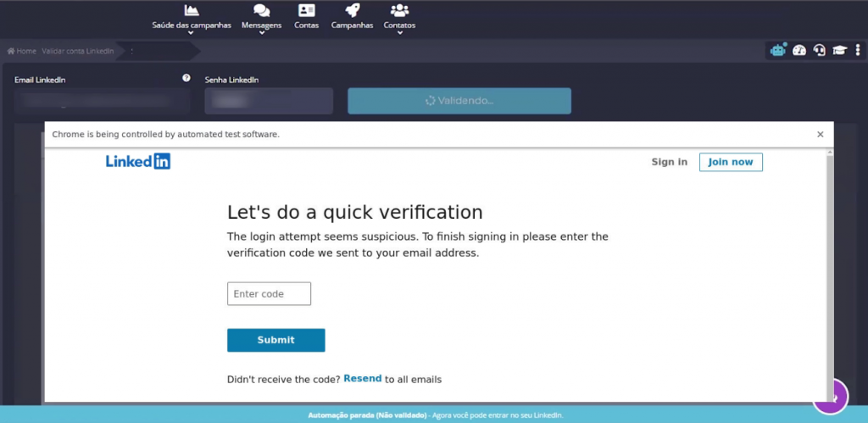Go to Home breadcrumb
The height and width of the screenshot is (423, 868).
(21, 51)
